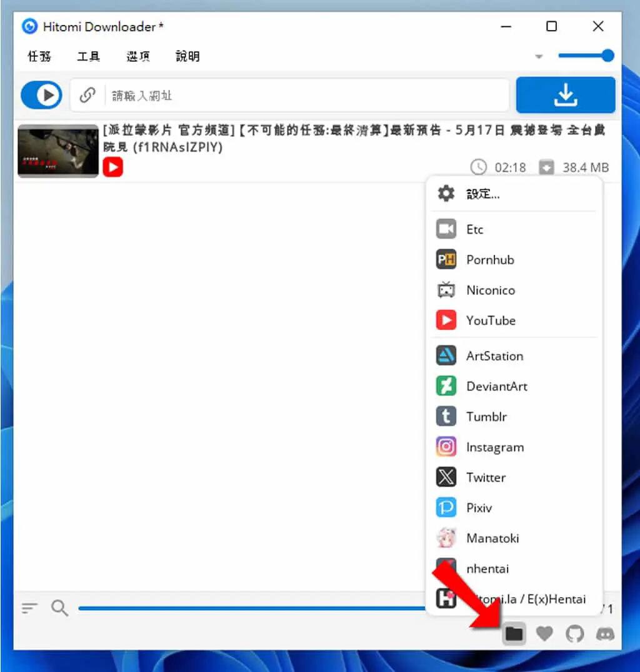Viewport: 640px width, 672px height.
Task: Open the 說明 menu
Action: [188, 56]
